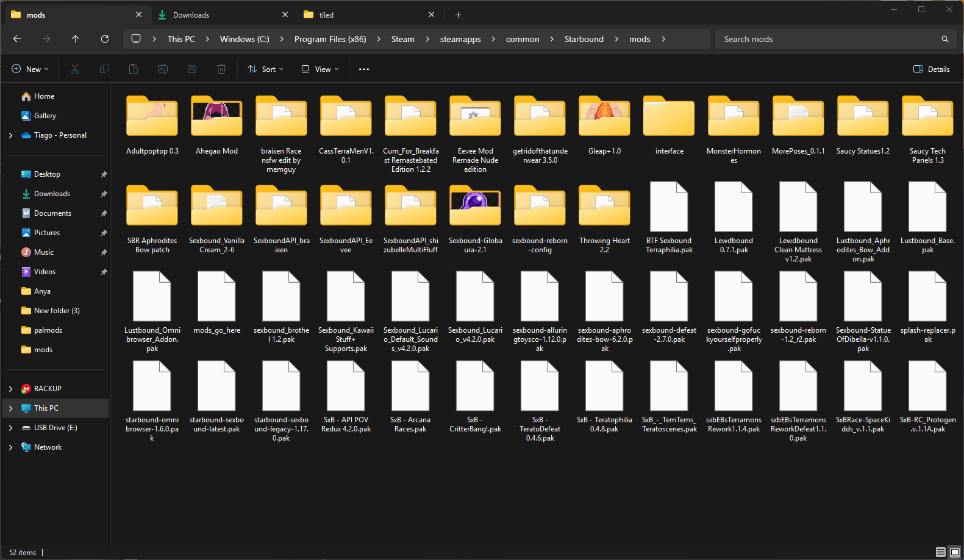The image size is (964, 560).
Task: Click the Delete trash icon
Action: [221, 69]
